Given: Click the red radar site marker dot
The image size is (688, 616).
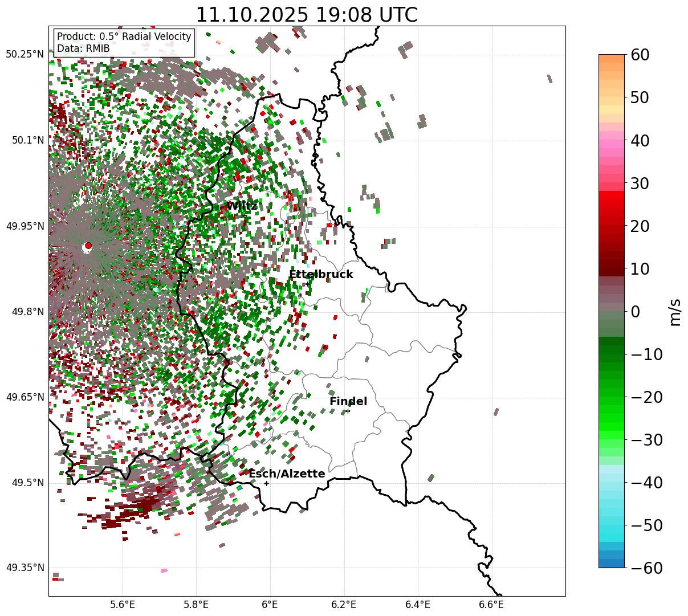Looking at the screenshot, I should (x=88, y=246).
